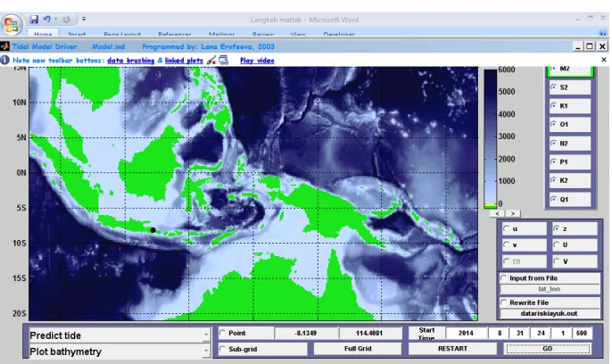Click the colorbar left arrow button

497,213
